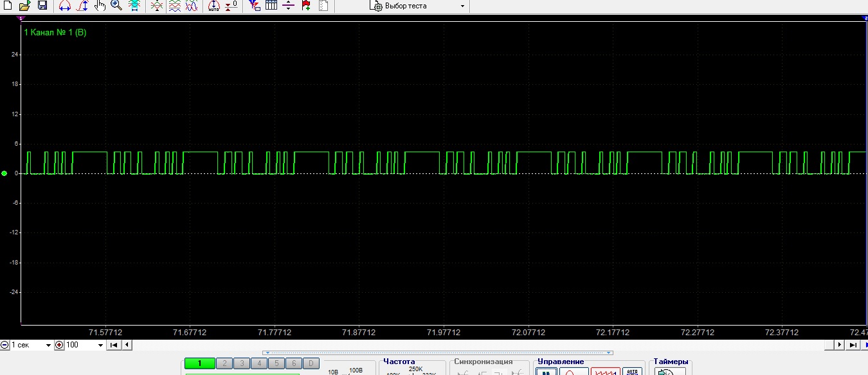Open the table view toolbar icon

271,6
